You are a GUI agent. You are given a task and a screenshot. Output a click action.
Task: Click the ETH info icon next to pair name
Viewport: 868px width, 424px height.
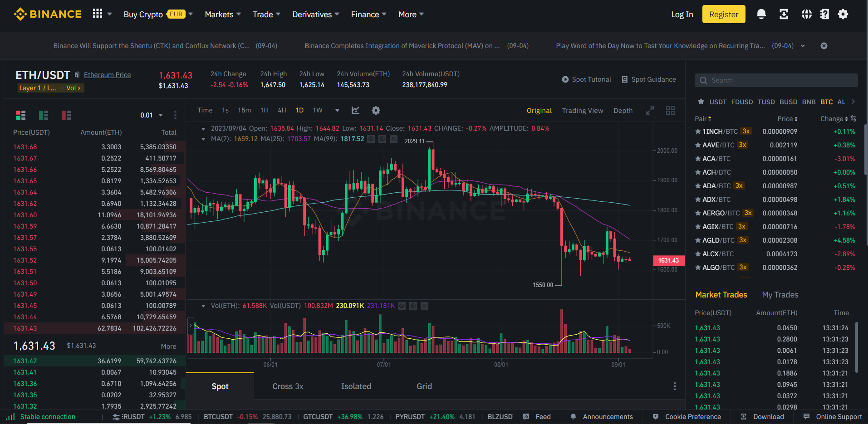pyautogui.click(x=77, y=75)
